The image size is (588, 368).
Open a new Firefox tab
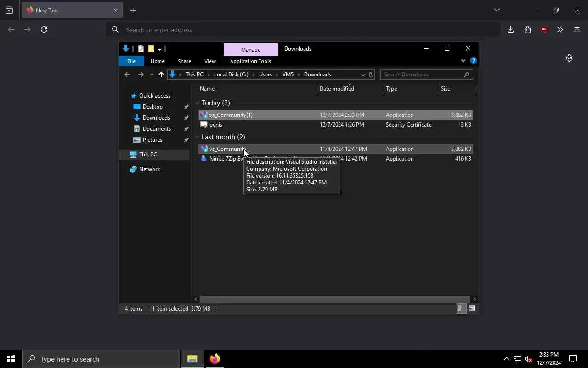pyautogui.click(x=133, y=10)
